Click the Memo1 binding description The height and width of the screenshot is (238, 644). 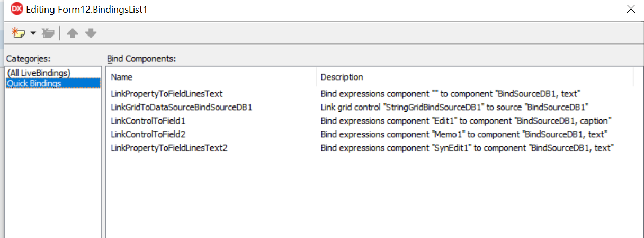pyautogui.click(x=463, y=134)
